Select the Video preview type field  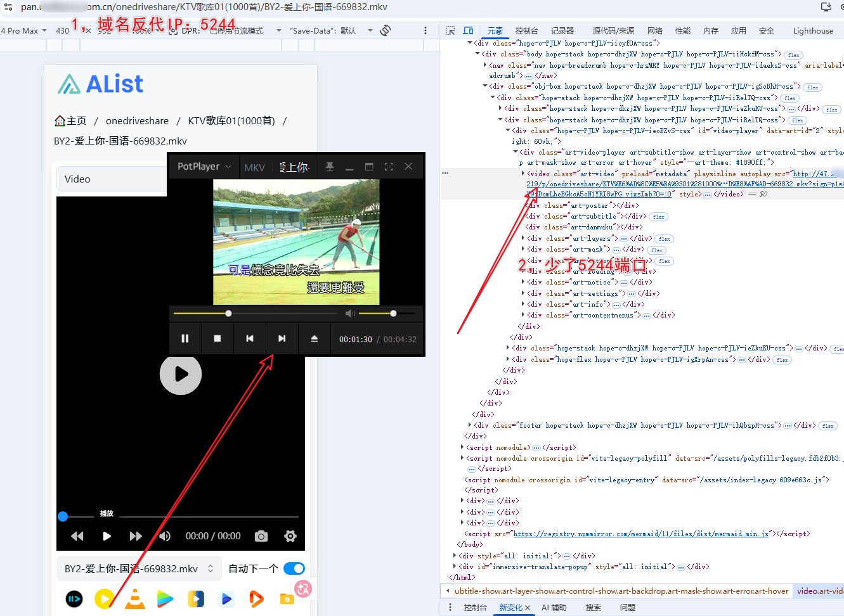(113, 179)
